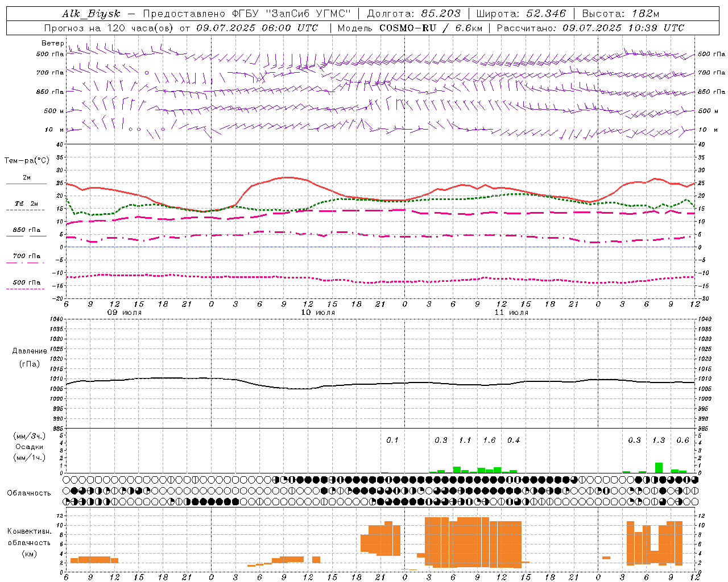728x582 pixels.
Task: Click "500 м" on wind panel's left axis
Action: tap(54, 111)
